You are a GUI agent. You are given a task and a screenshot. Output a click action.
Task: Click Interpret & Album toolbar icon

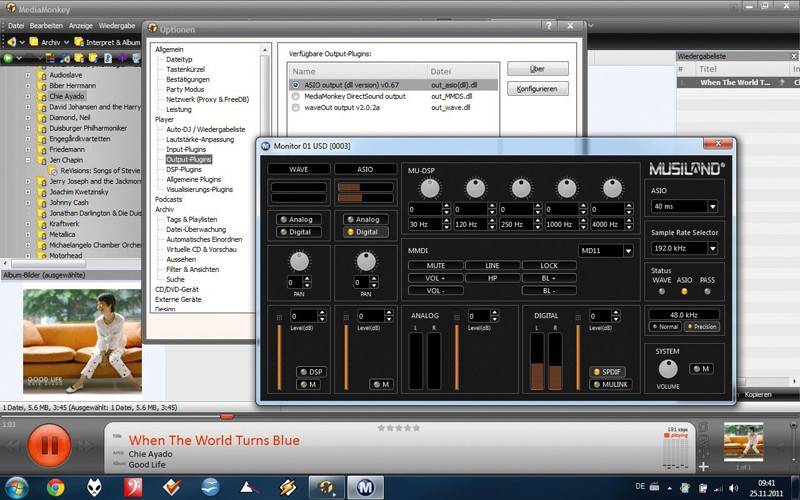[x=79, y=42]
